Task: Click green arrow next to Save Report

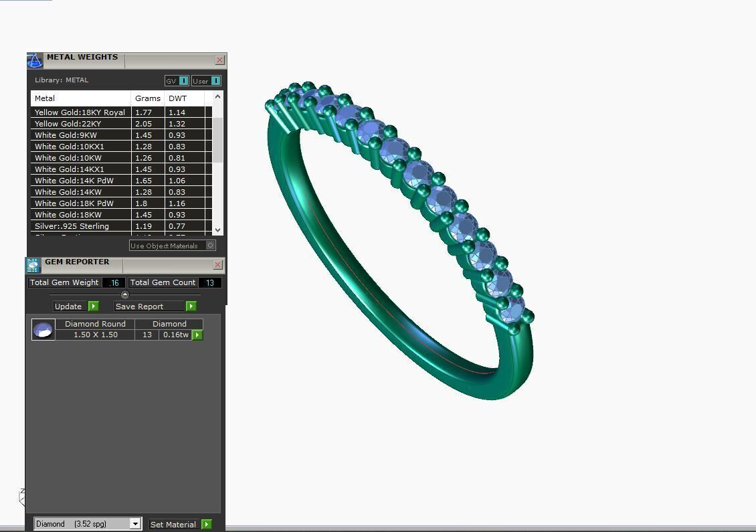Action: coord(191,306)
